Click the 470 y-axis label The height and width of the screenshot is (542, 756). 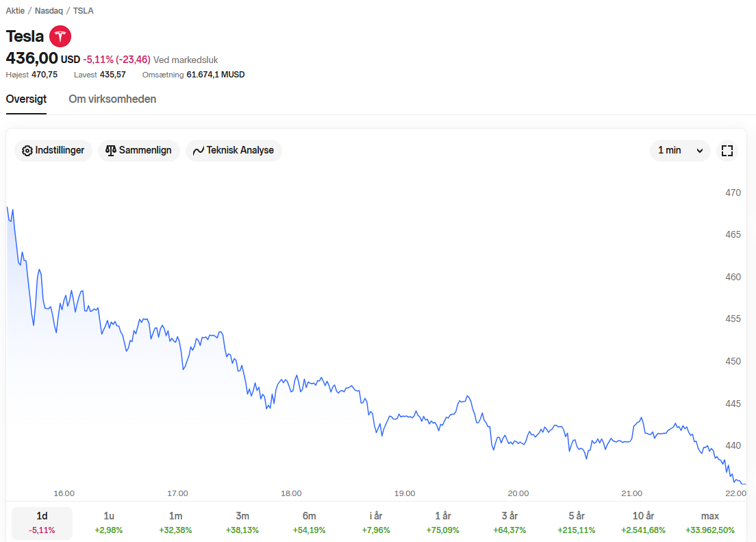(733, 193)
